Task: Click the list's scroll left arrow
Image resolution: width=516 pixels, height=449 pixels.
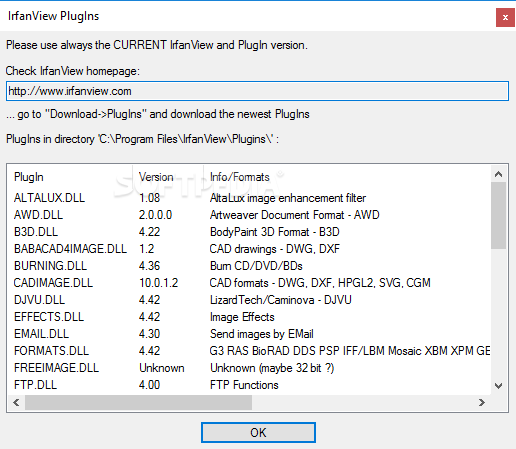Action: [x=16, y=402]
